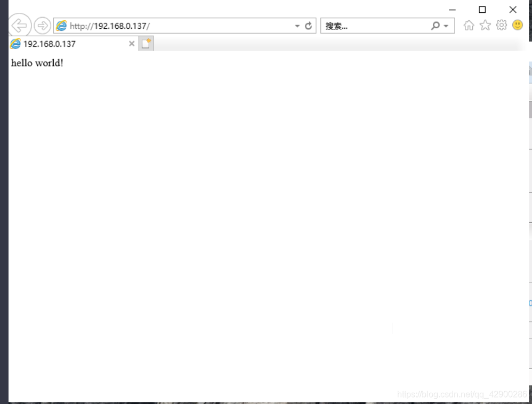Maximize the Internet Explorer window
This screenshot has width=532, height=404.
coord(482,10)
